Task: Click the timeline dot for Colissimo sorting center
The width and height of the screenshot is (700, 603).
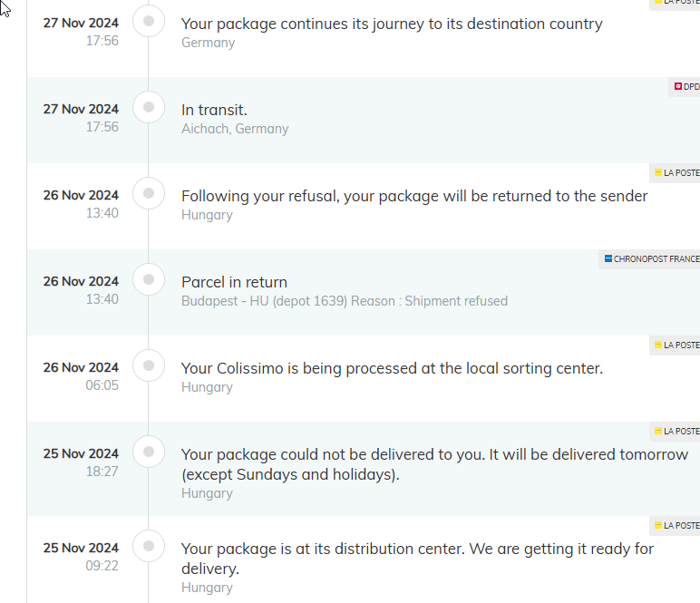Action: tap(149, 365)
